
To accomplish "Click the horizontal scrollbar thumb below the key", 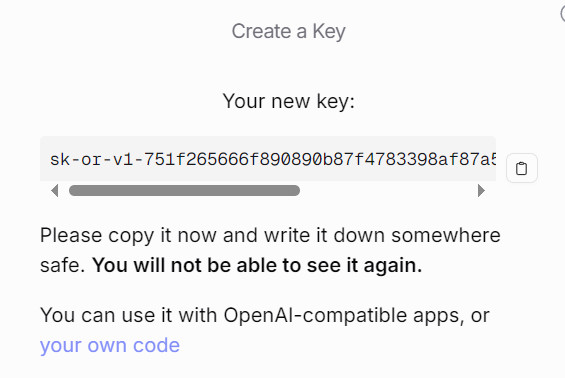I will (184, 191).
